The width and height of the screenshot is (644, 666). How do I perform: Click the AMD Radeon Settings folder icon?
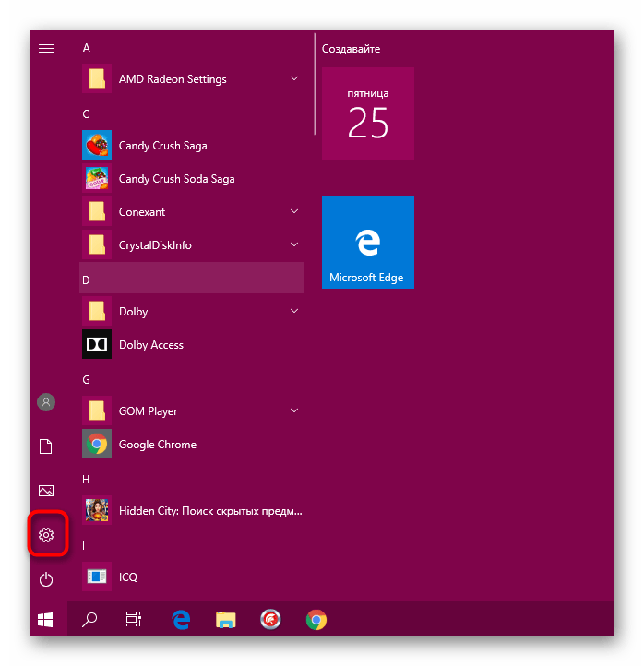(97, 78)
